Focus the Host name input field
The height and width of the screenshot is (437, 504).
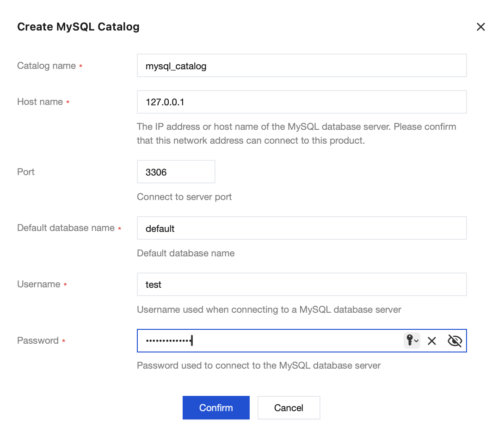pos(302,102)
